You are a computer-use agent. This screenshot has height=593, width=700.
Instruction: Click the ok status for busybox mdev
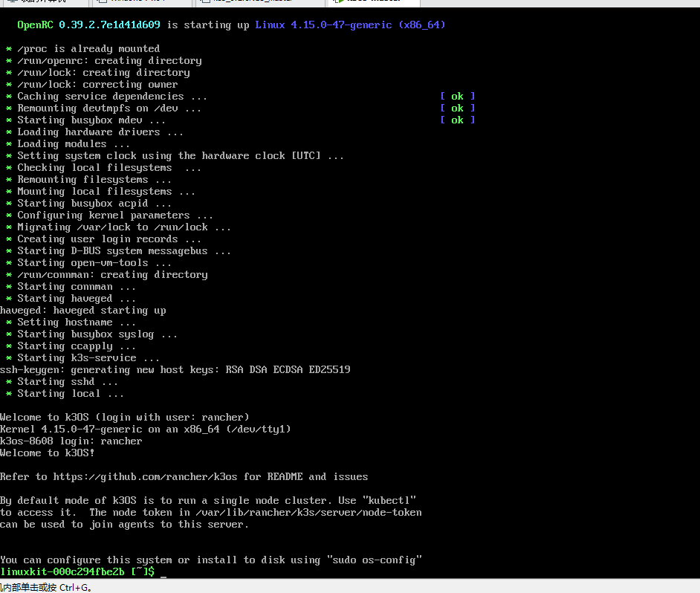457,120
